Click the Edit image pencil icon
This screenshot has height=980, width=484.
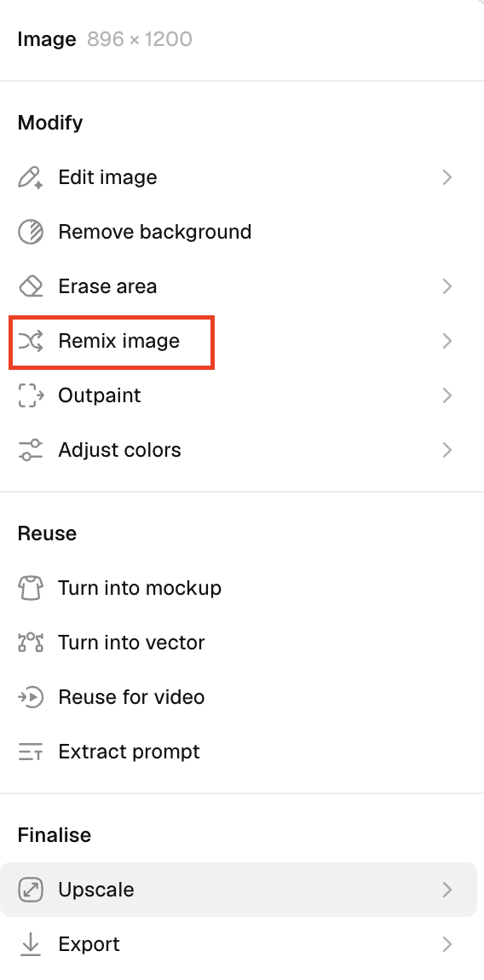[31, 177]
